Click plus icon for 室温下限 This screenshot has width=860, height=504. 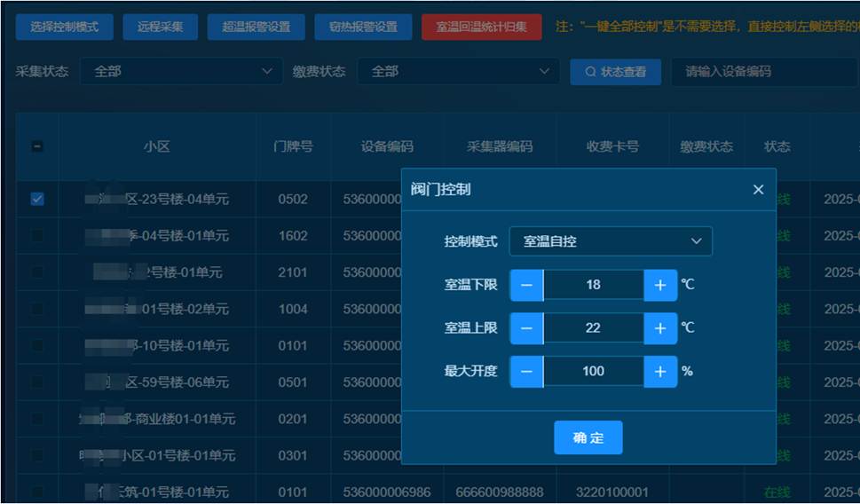pyautogui.click(x=659, y=285)
